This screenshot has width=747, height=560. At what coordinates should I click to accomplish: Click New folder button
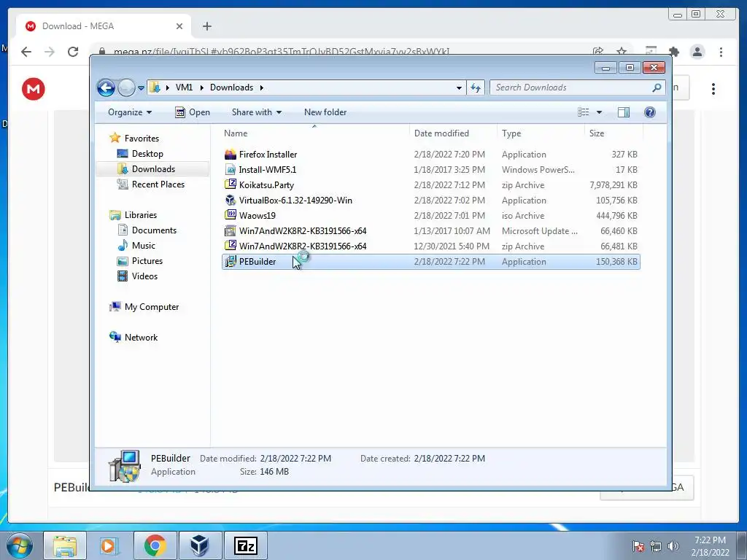point(325,112)
